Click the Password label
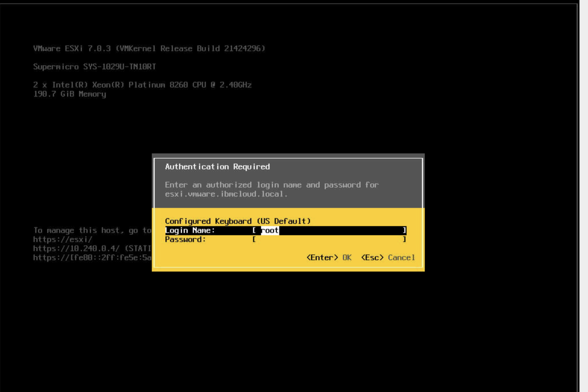Viewport: 588px width, 392px height. click(185, 239)
